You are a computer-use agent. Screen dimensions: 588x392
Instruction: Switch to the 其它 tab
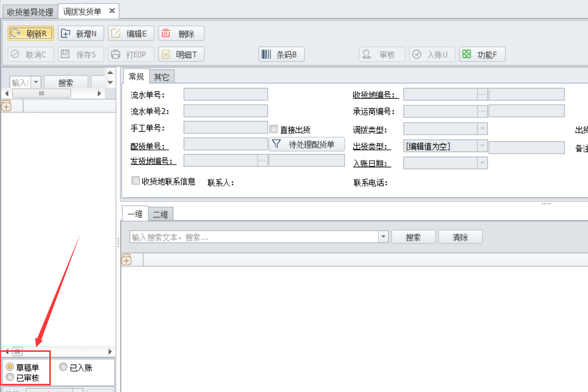(x=162, y=77)
